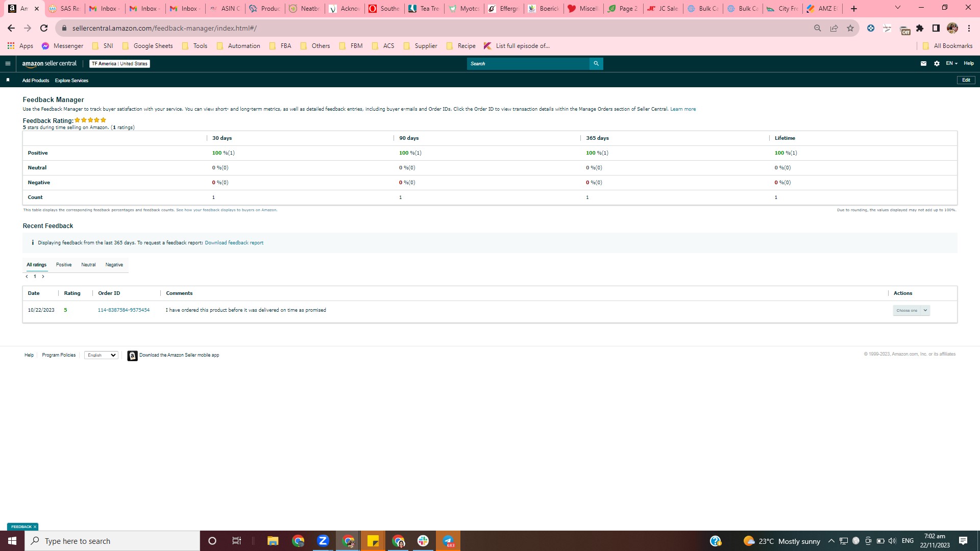The height and width of the screenshot is (551, 980).
Task: Bookmark this page with the star icon
Action: pyautogui.click(x=850, y=28)
